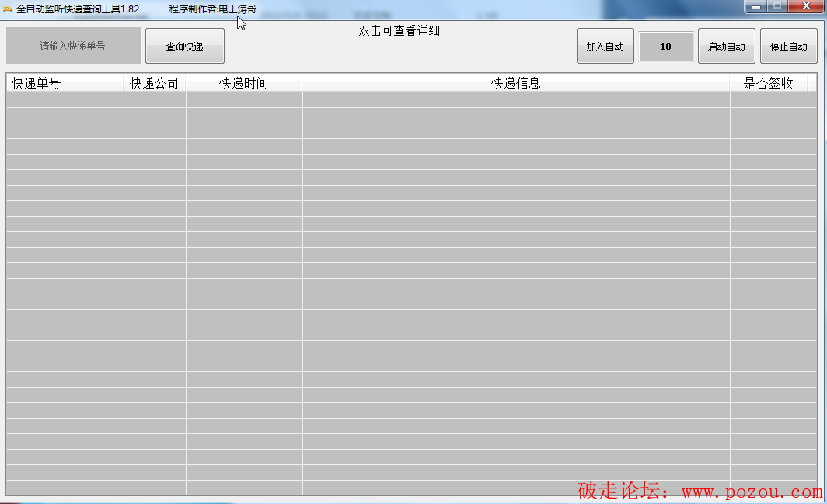Select the 快递信息 column header
This screenshot has width=827, height=504.
click(x=516, y=83)
